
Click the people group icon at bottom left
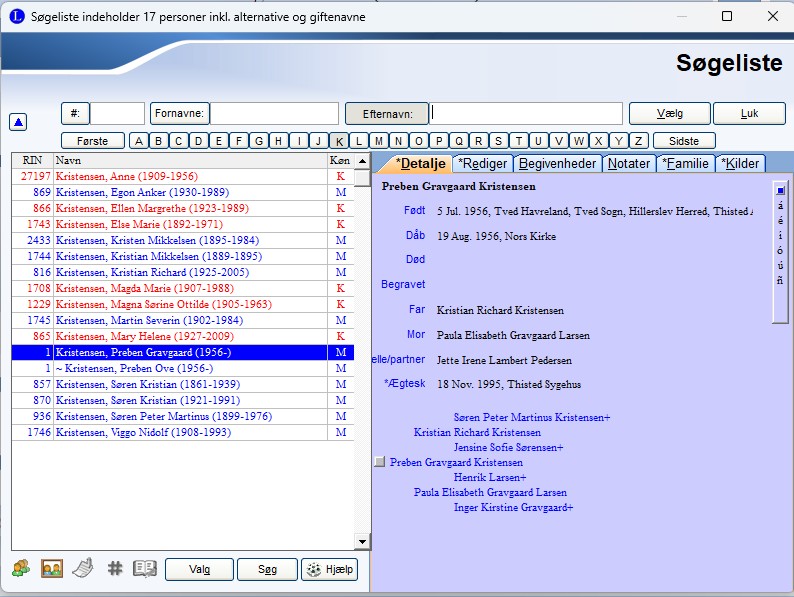(x=21, y=569)
